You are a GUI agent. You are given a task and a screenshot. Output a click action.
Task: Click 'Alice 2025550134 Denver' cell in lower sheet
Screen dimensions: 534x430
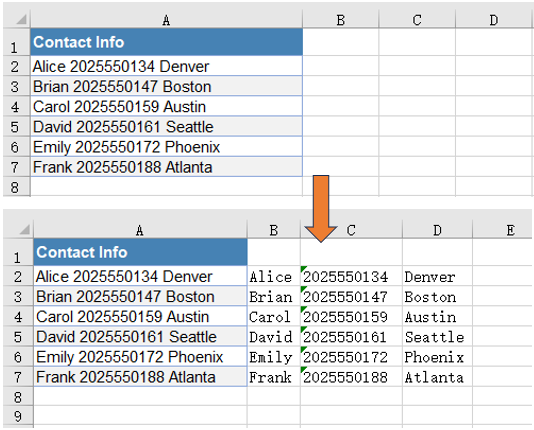pos(140,276)
